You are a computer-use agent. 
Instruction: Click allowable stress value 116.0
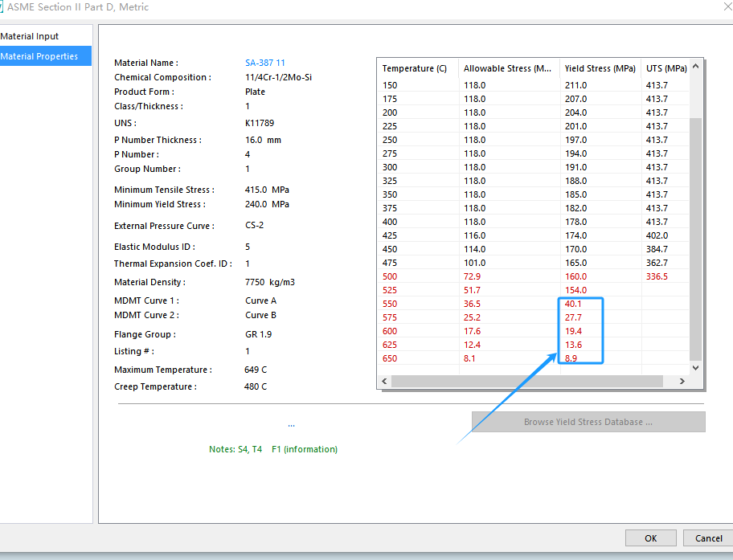474,235
